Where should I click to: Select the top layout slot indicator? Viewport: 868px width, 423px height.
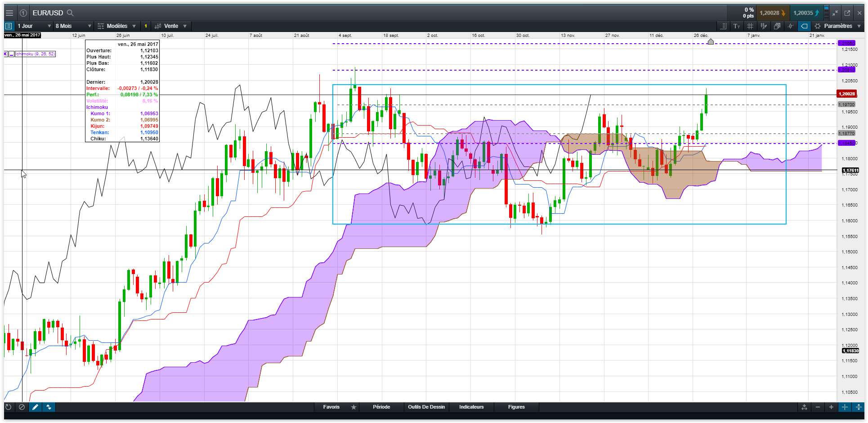pyautogui.click(x=827, y=8)
